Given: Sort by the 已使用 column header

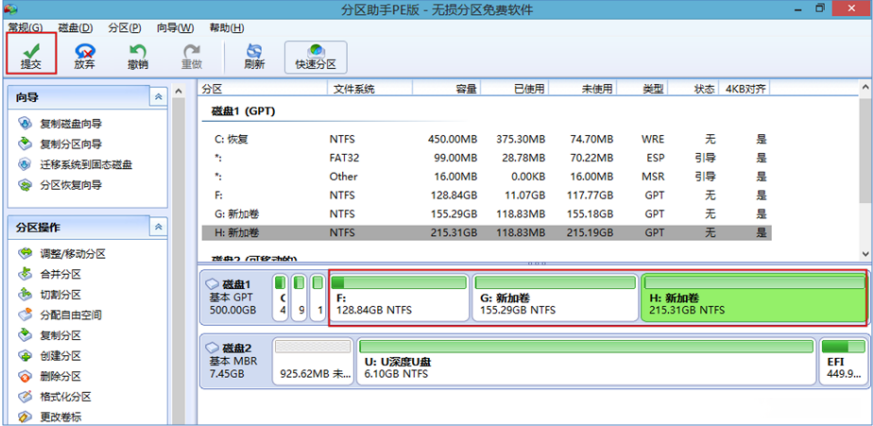Looking at the screenshot, I should (514, 89).
